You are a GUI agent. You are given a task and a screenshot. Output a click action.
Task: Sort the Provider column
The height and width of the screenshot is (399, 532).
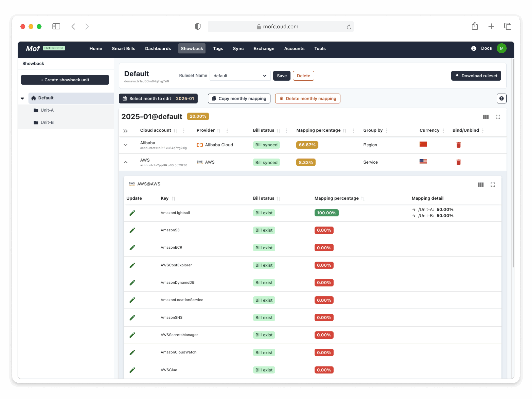tap(219, 131)
